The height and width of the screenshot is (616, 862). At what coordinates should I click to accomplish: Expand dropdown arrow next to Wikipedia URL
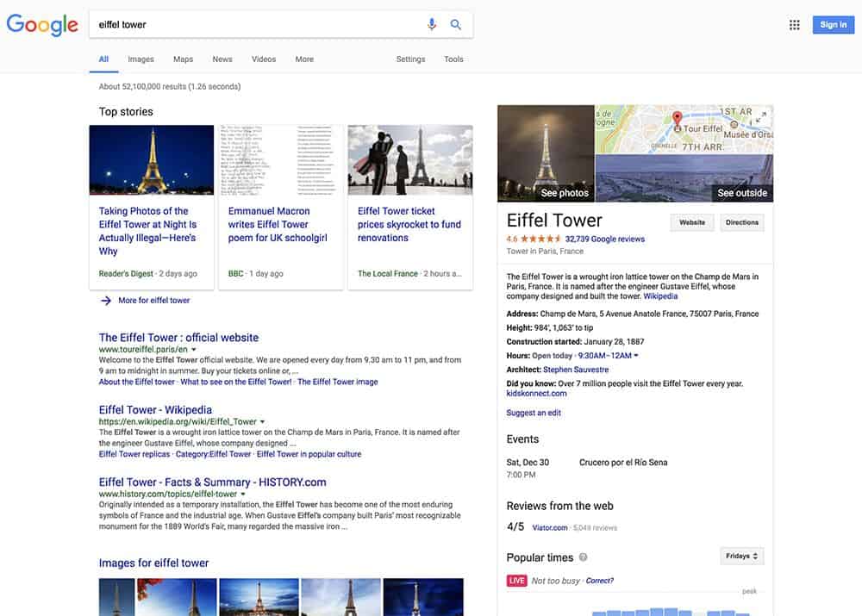(x=262, y=422)
